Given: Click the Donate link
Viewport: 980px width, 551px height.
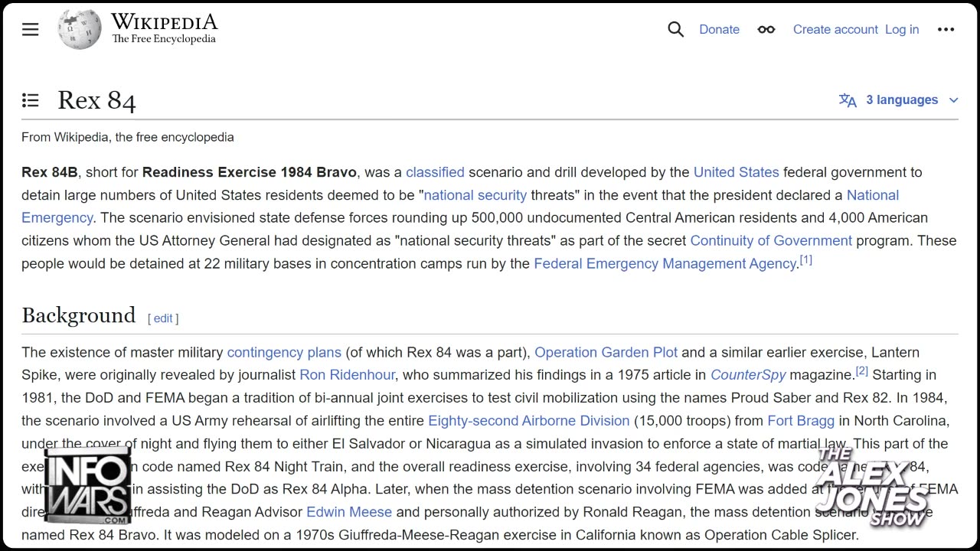Looking at the screenshot, I should click(719, 30).
